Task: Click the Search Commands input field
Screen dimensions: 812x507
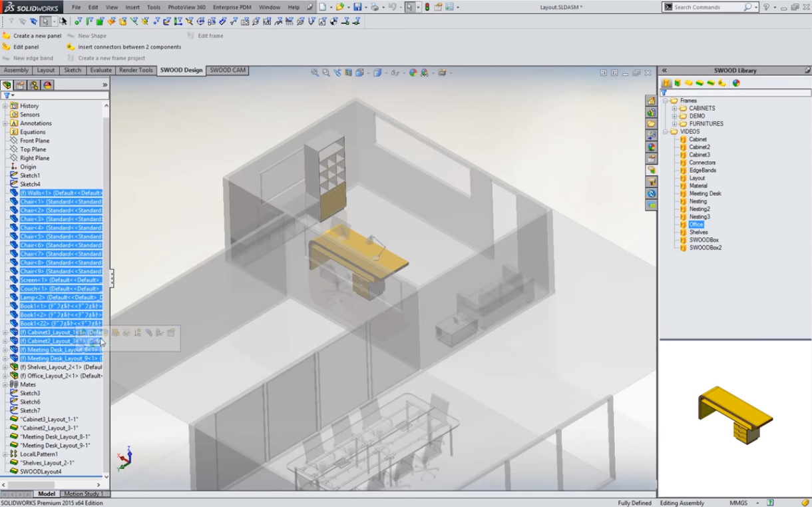Action: [708, 7]
